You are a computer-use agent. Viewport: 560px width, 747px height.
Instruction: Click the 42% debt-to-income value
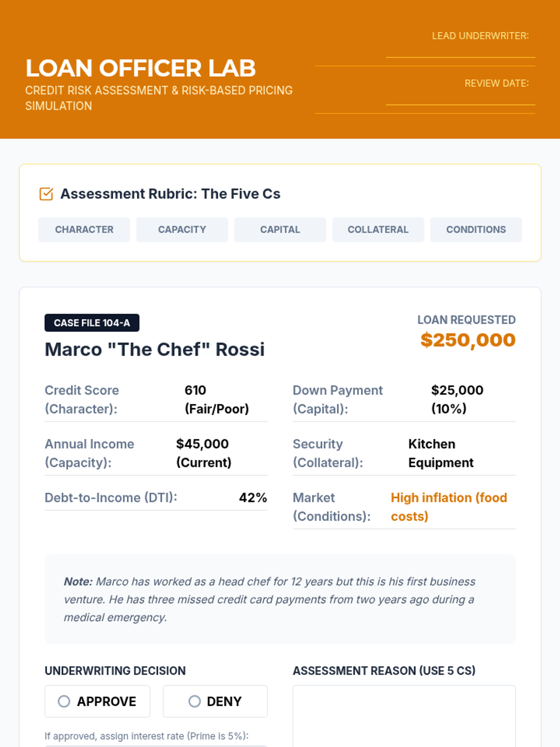[x=253, y=498]
